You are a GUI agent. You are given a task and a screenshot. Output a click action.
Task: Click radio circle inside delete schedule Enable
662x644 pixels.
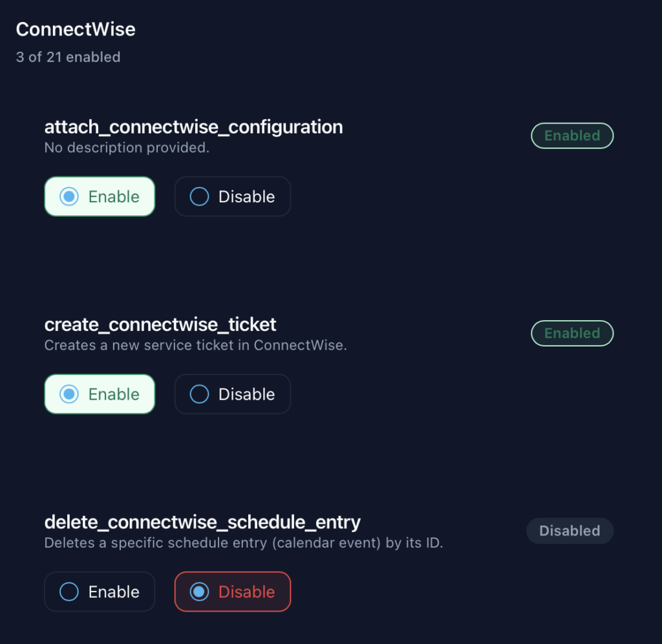[69, 592]
